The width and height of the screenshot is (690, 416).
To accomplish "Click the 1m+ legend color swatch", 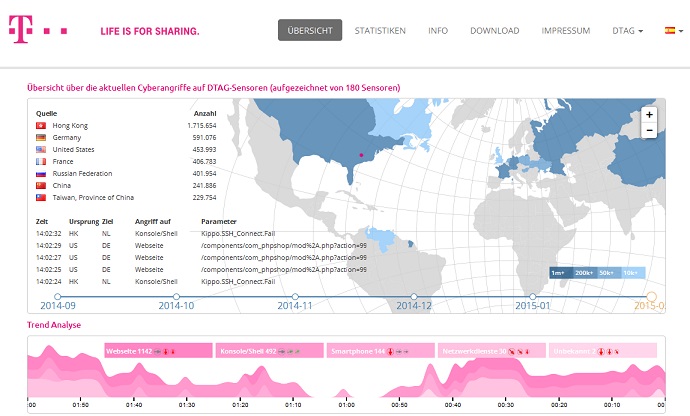I will [x=561, y=273].
